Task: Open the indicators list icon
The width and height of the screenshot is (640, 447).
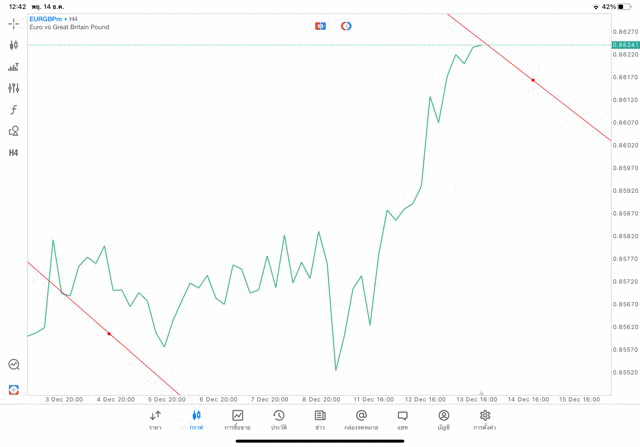Action: coord(14,67)
